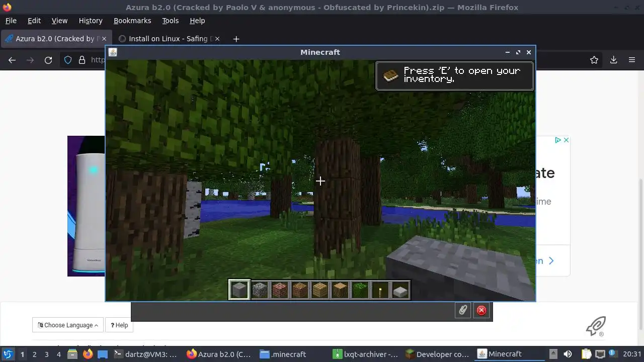Click the Firefox forward arrow
This screenshot has height=362, width=644.
30,60
